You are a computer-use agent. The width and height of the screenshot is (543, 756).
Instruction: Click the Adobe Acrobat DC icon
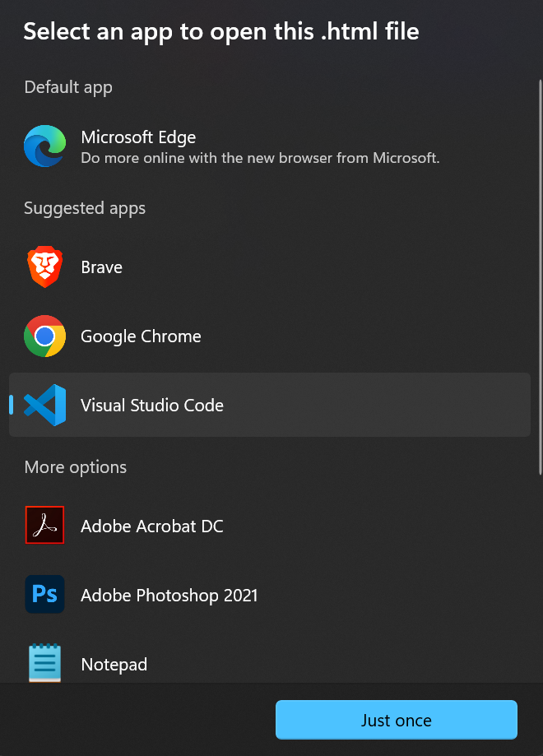click(45, 525)
